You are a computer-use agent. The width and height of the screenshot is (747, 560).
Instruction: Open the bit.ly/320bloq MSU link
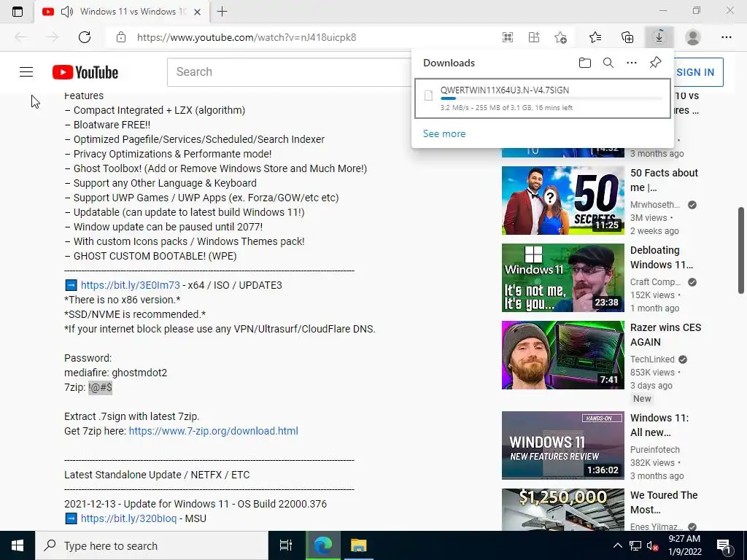tap(128, 518)
